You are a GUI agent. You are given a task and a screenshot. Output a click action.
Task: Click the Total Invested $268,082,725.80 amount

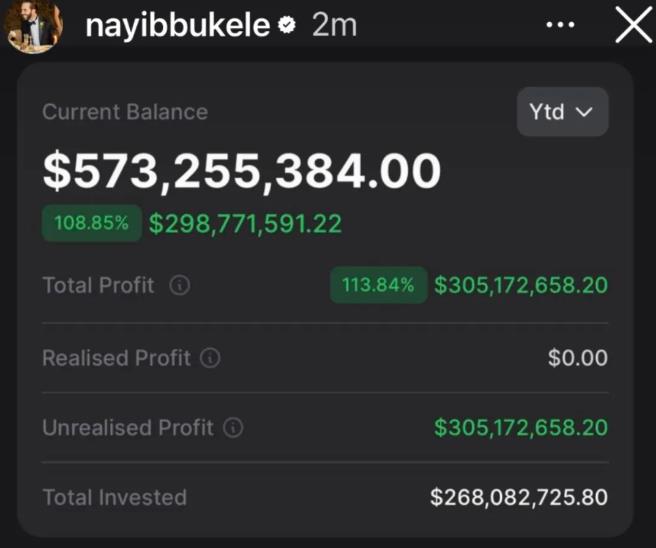519,497
